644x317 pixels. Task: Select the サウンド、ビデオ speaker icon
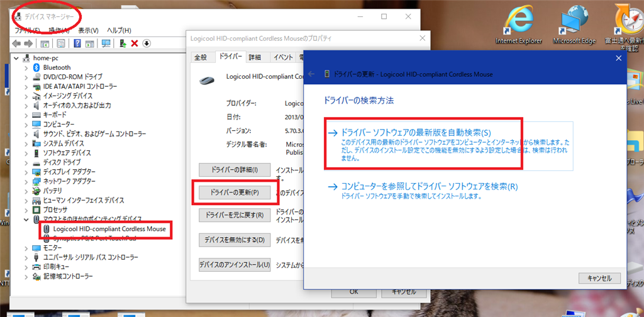pyautogui.click(x=36, y=134)
